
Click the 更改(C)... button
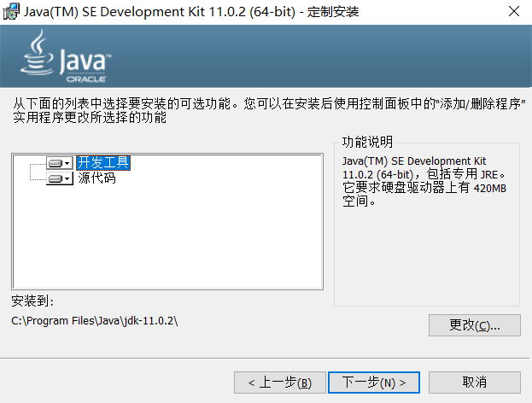474,325
